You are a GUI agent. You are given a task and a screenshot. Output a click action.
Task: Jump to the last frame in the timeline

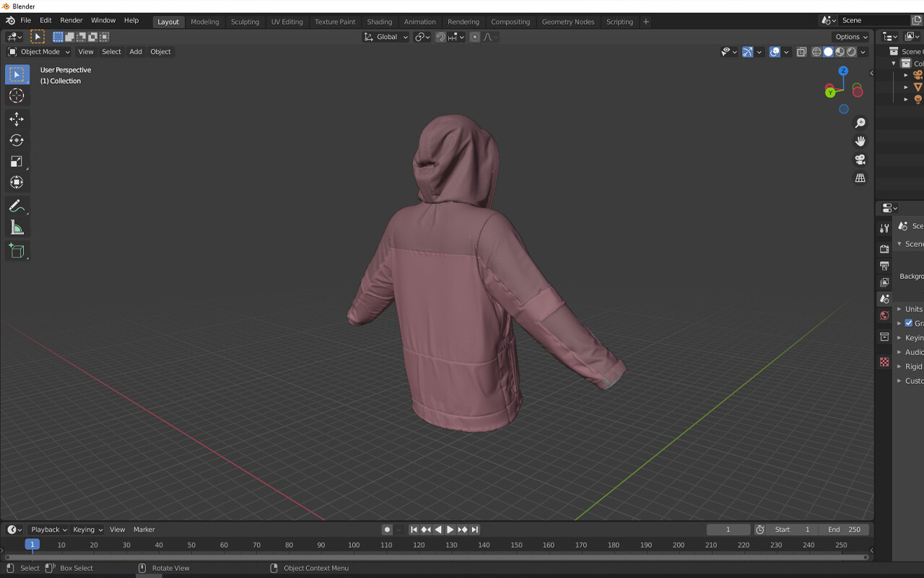[475, 530]
